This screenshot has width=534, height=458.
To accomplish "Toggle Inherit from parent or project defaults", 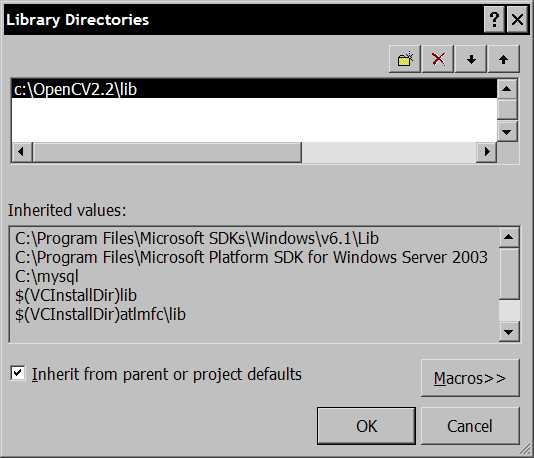I will pyautogui.click(x=18, y=373).
